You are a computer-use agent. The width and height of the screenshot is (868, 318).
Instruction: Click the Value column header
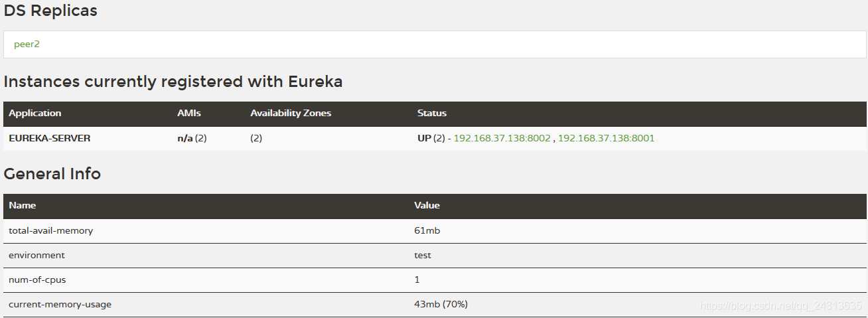[x=427, y=206]
